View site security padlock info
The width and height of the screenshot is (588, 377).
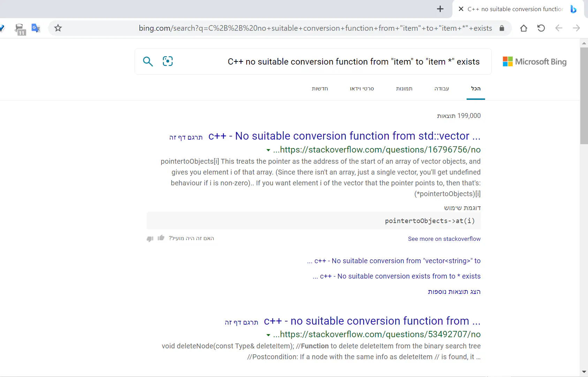pos(502,28)
